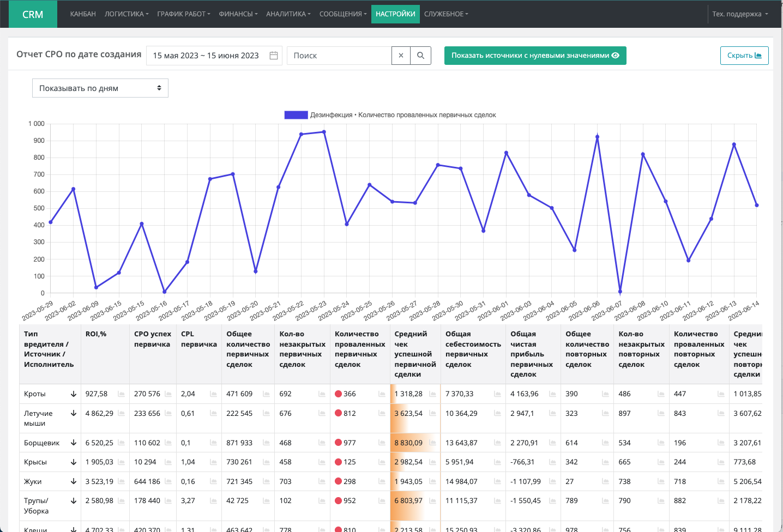The height and width of the screenshot is (532, 783).
Task: Hide the chart with Скрыть button
Action: point(744,56)
